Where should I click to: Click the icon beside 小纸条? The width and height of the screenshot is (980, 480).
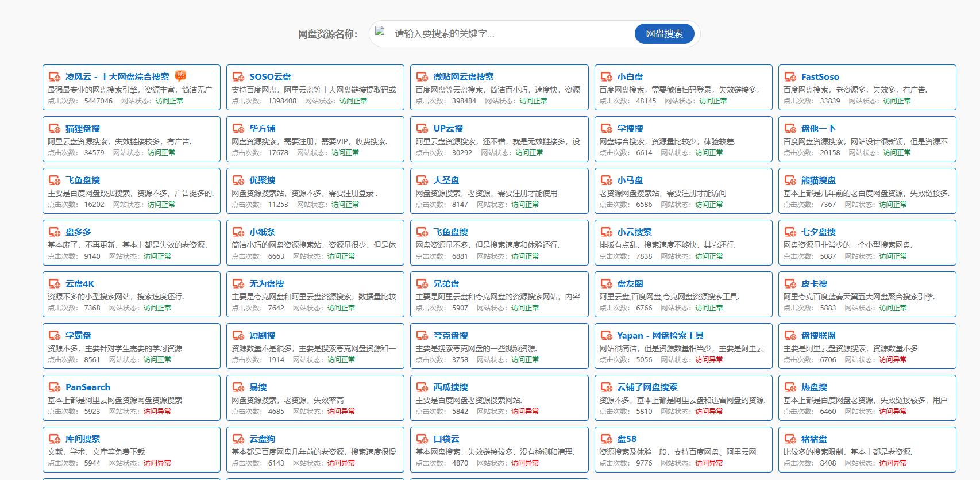tap(238, 232)
